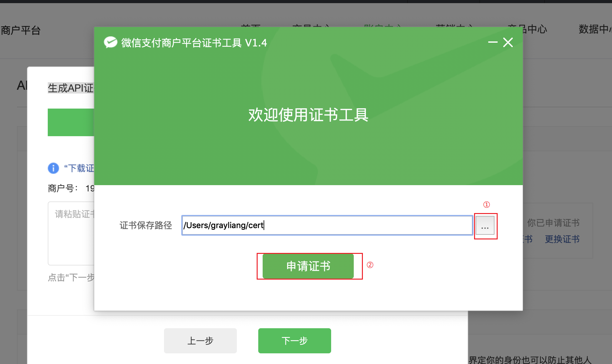Click the 请粘贴证书 text area
Screen dimensions: 612x364
pyautogui.click(x=72, y=233)
